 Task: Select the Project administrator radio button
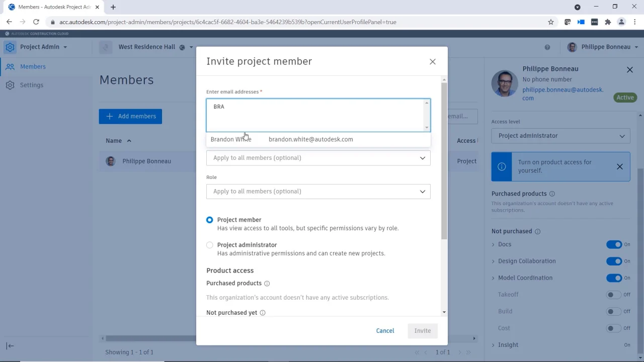coord(210,245)
